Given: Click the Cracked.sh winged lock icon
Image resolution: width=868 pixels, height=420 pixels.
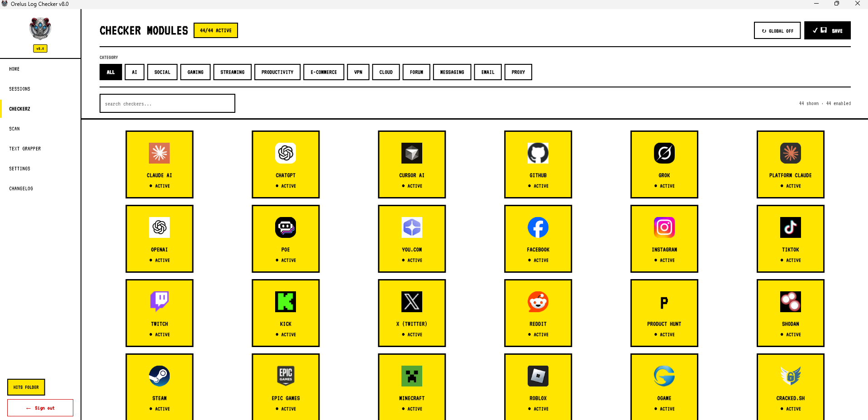Looking at the screenshot, I should 791,376.
